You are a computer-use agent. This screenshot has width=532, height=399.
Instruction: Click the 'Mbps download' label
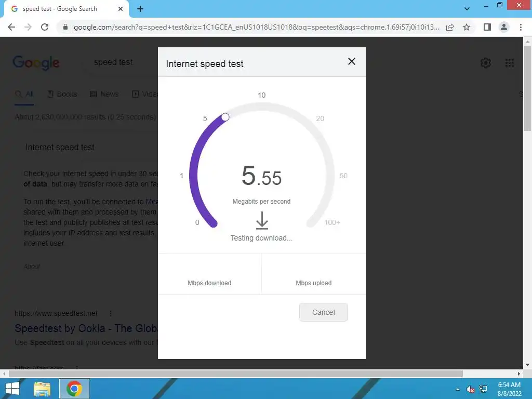coord(209,283)
